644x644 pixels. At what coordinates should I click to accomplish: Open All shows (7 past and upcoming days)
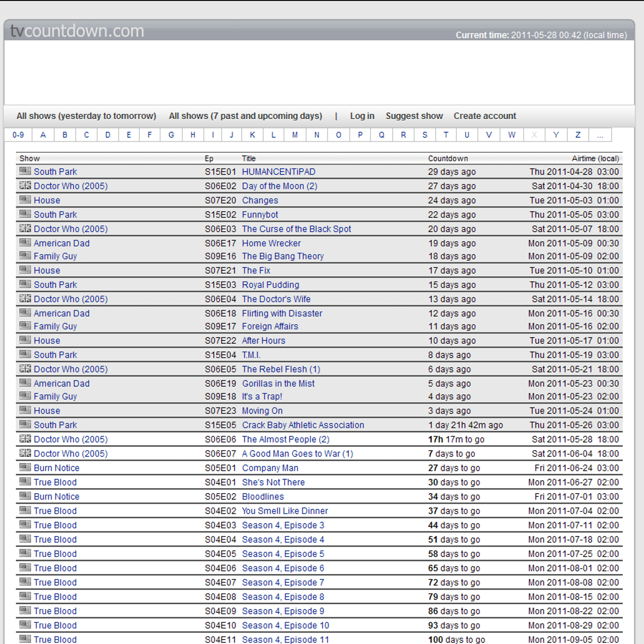point(246,116)
